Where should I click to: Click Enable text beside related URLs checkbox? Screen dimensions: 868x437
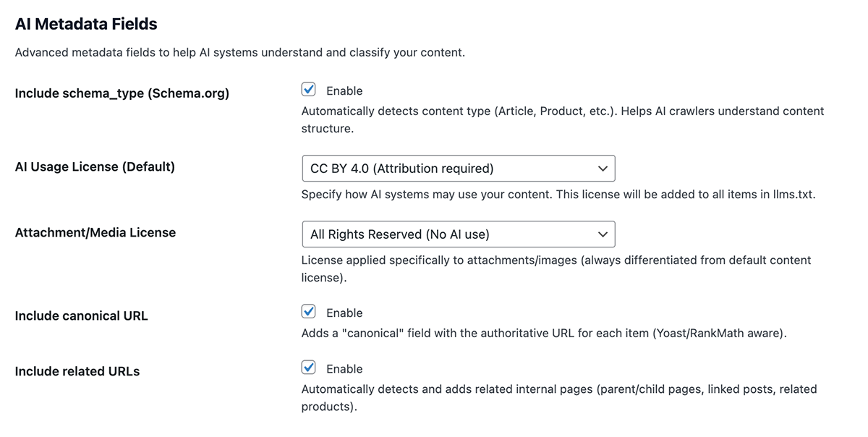(344, 369)
